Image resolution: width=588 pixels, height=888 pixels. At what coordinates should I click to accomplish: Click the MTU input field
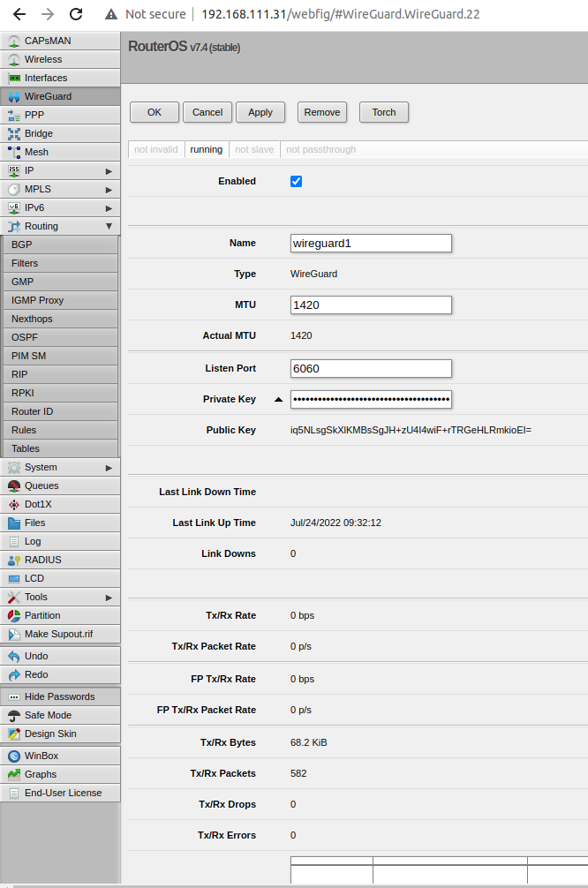pyautogui.click(x=371, y=305)
